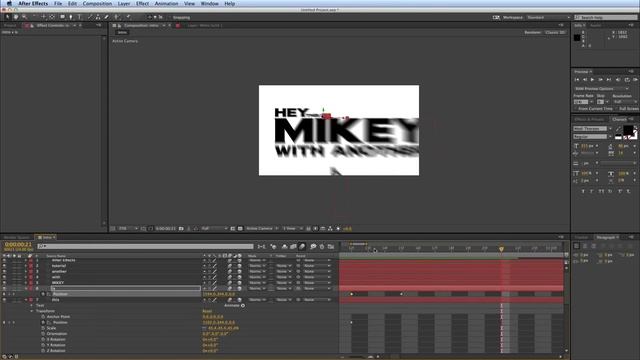Hide the 'this' layer with its eye icon

pos(4,300)
